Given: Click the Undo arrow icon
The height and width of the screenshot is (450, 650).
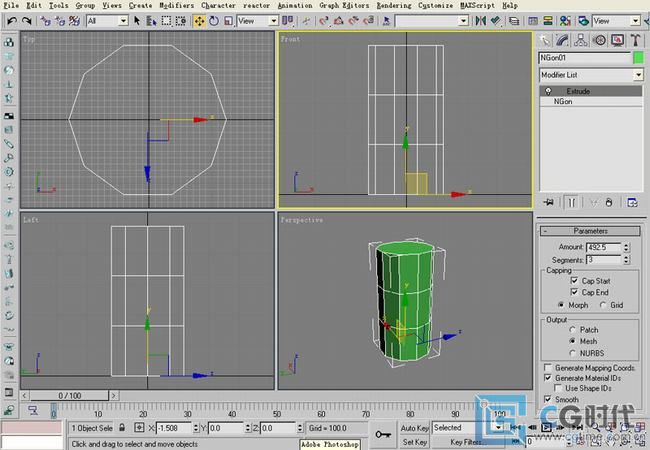Looking at the screenshot, I should (12, 20).
